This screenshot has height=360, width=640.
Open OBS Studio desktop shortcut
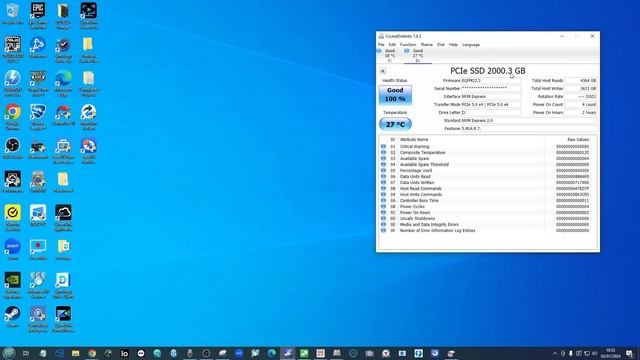(x=13, y=148)
